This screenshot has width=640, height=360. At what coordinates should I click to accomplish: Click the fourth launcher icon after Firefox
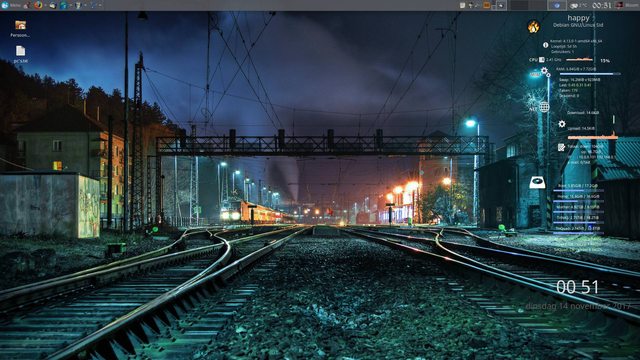(93, 5)
